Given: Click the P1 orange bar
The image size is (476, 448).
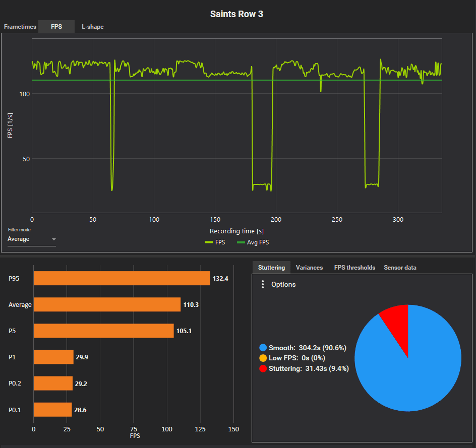Looking at the screenshot, I should click(53, 357).
